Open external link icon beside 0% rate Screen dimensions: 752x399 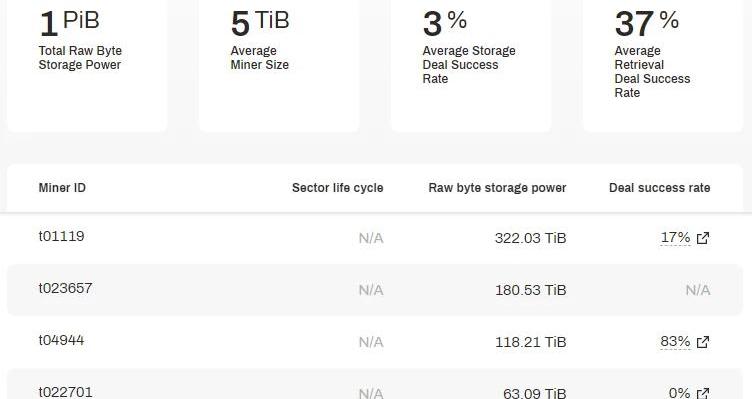click(703, 393)
